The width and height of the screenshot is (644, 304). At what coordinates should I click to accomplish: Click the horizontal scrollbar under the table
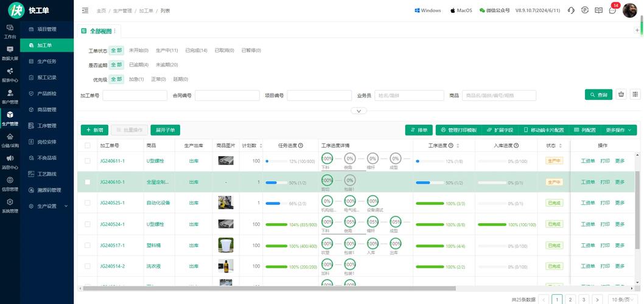(269, 288)
